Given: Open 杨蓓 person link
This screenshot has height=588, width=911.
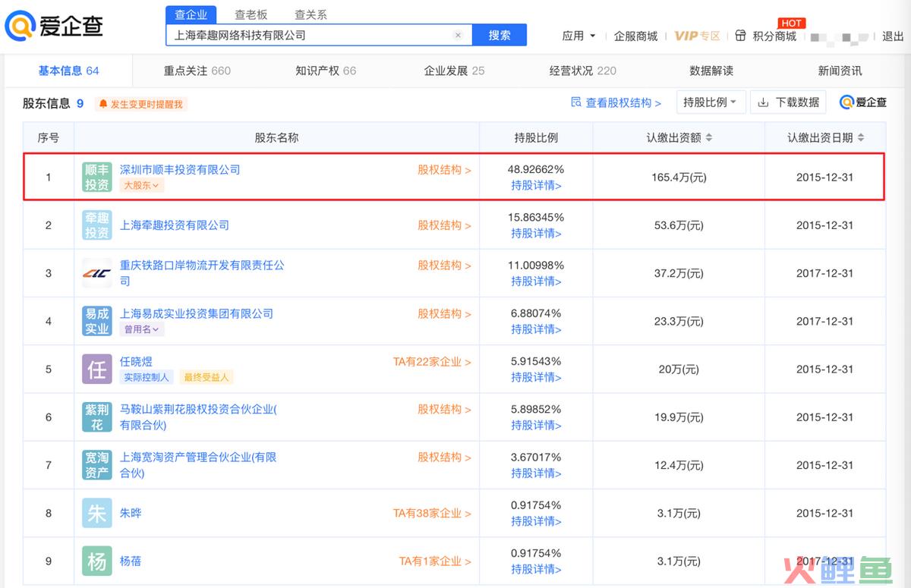Looking at the screenshot, I should pyautogui.click(x=131, y=561).
